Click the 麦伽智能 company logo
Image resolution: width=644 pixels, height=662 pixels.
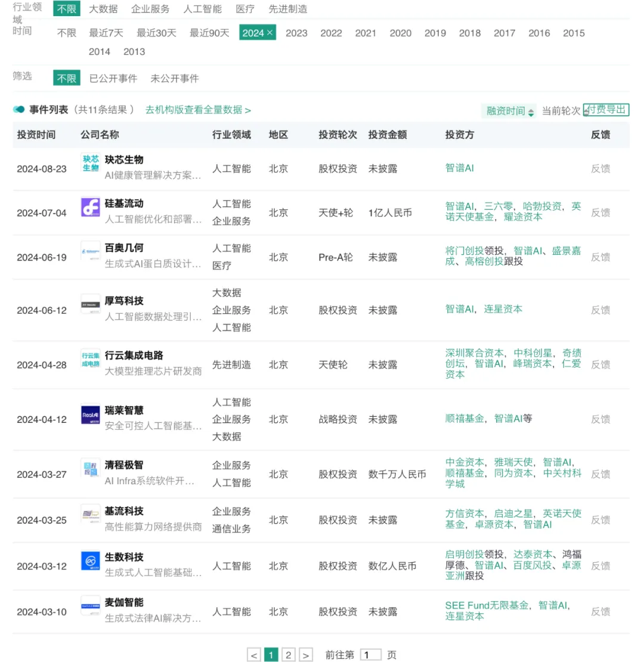click(x=91, y=605)
